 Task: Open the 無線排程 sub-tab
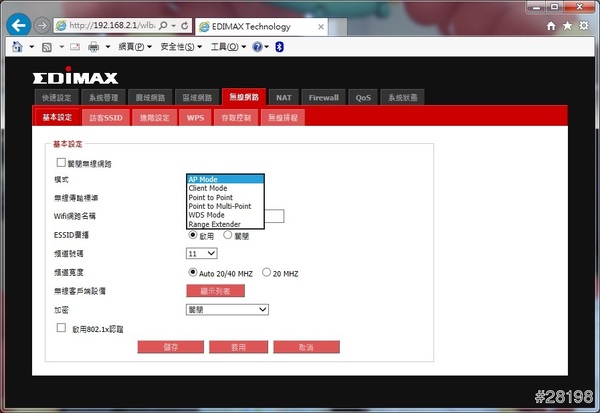click(x=283, y=118)
